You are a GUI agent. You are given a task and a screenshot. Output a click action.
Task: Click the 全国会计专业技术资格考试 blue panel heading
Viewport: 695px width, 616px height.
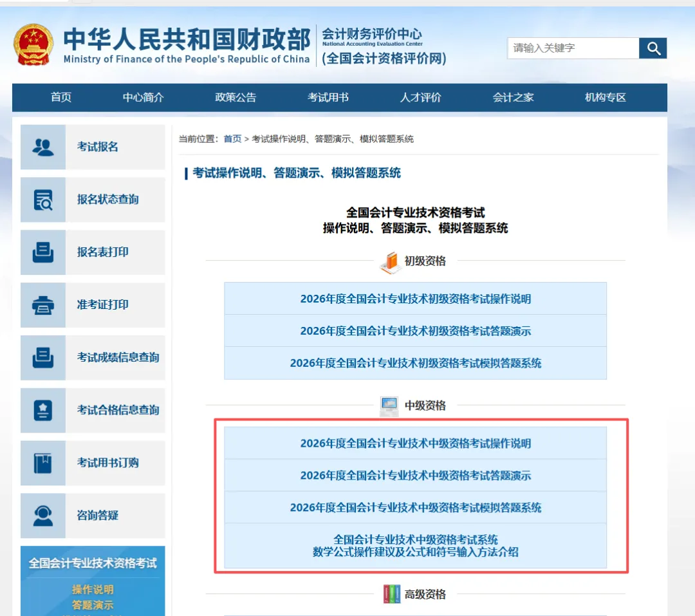tap(93, 563)
